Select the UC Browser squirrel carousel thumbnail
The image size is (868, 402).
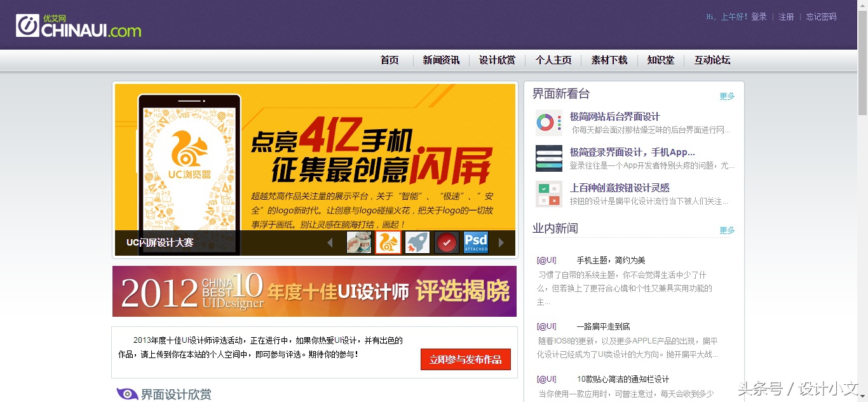tap(388, 242)
